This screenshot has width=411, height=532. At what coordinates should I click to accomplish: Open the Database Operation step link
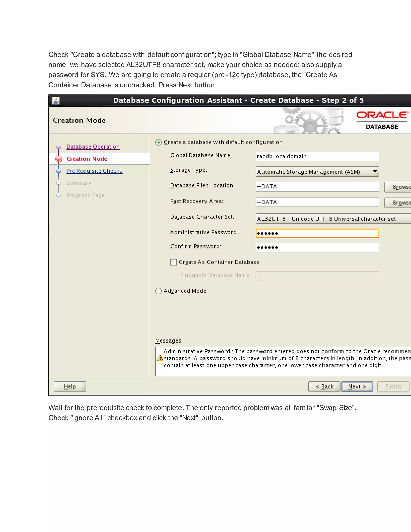93,147
